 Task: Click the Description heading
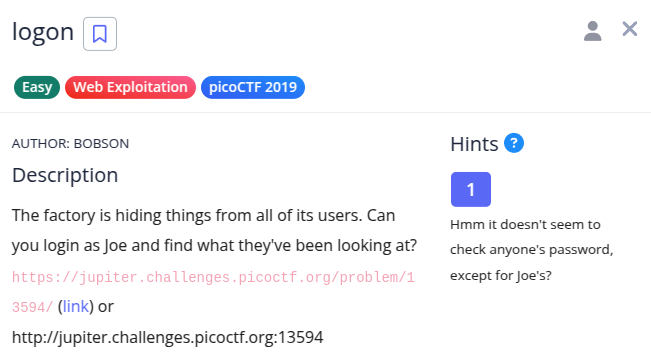(65, 175)
